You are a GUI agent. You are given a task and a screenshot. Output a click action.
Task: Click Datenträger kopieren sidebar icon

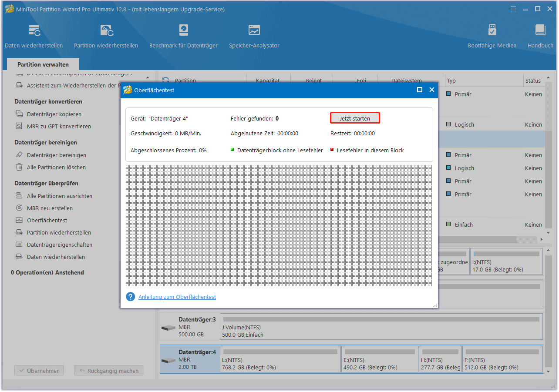[19, 114]
